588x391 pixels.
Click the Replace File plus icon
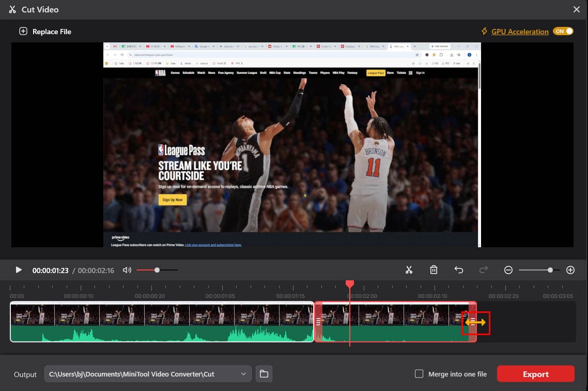click(23, 31)
